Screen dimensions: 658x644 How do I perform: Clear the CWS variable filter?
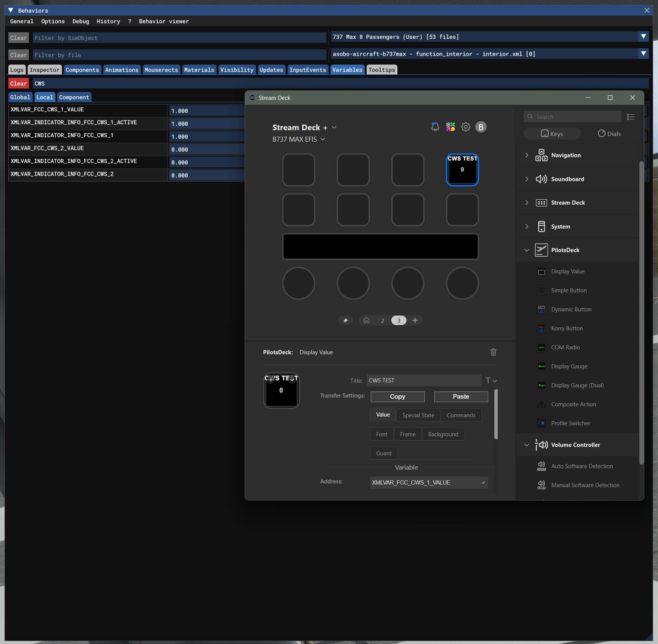click(19, 84)
